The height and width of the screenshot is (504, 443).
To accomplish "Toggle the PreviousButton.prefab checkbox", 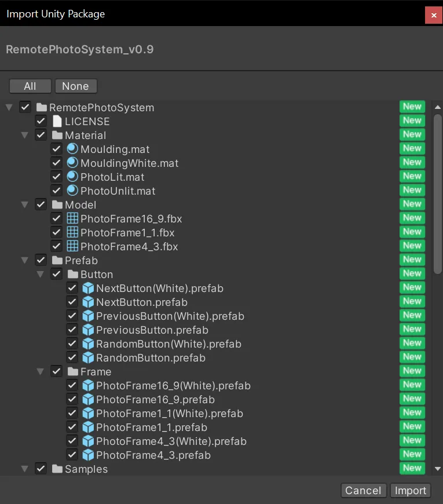I will coord(72,330).
